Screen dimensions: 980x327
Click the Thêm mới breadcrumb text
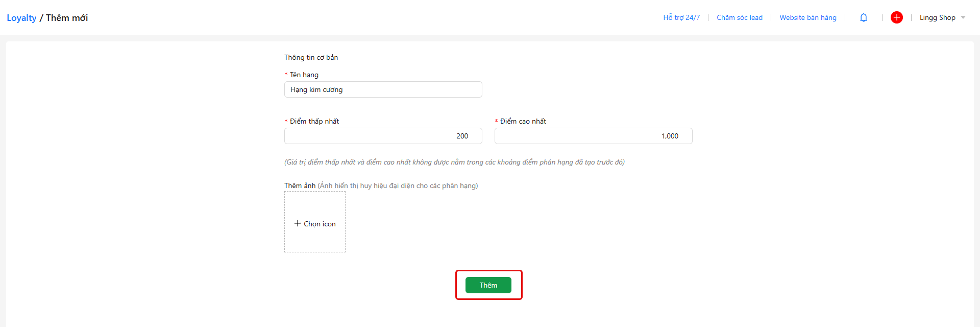[67, 18]
